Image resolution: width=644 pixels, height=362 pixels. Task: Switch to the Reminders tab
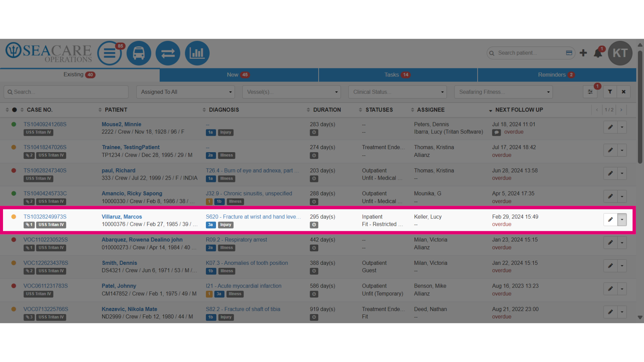(557, 75)
